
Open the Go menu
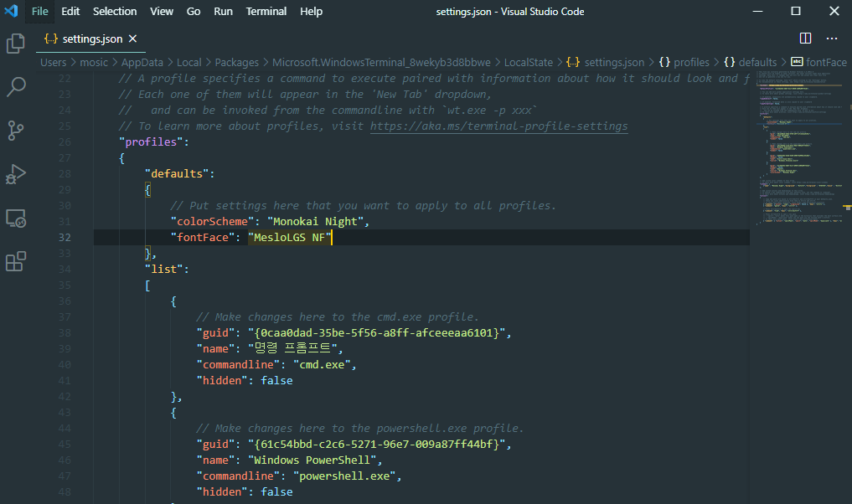[194, 12]
